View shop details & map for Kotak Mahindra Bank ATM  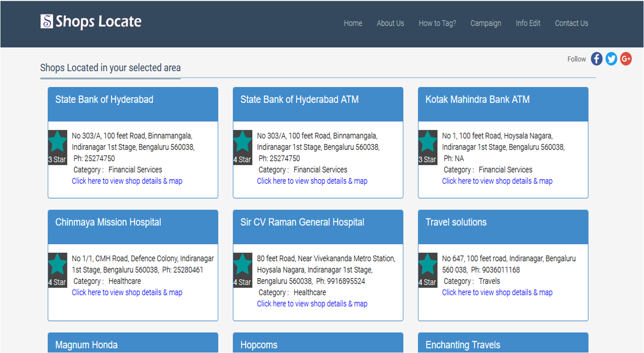[497, 181]
